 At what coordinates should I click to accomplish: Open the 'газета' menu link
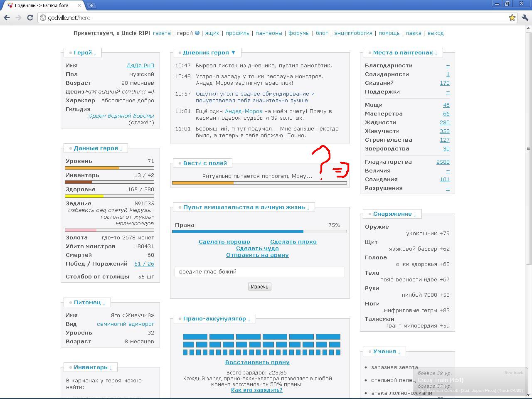click(x=162, y=33)
